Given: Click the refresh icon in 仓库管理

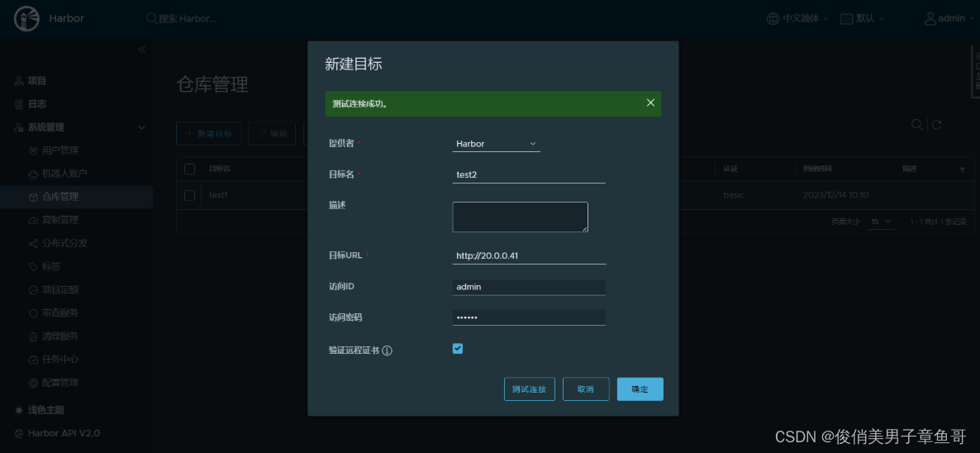Looking at the screenshot, I should [936, 124].
